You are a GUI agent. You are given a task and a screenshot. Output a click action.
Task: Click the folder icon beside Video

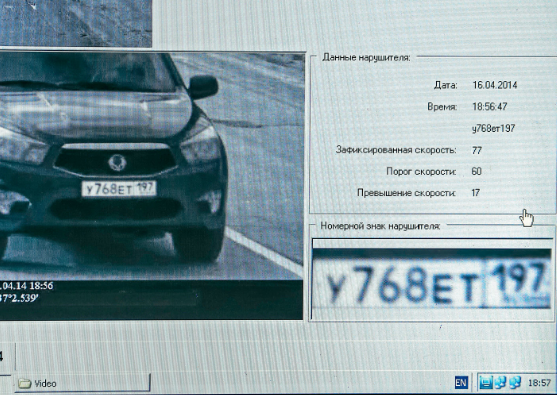(25, 383)
